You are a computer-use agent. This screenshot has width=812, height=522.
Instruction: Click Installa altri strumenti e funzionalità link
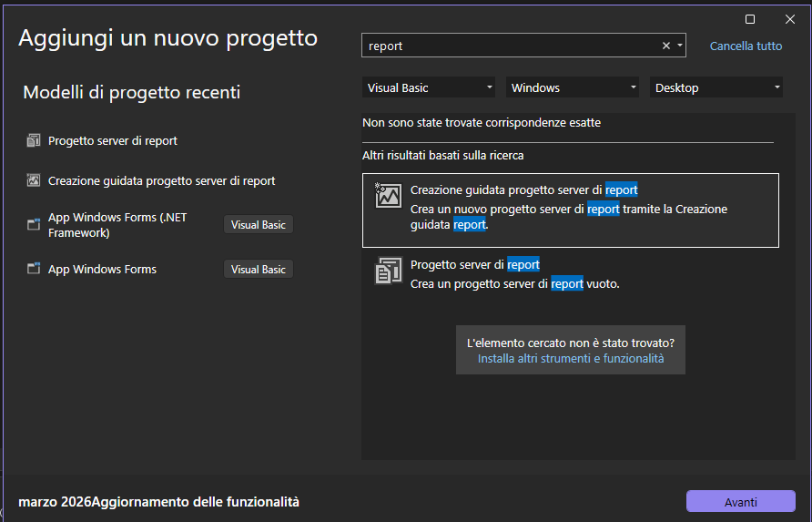click(x=571, y=359)
